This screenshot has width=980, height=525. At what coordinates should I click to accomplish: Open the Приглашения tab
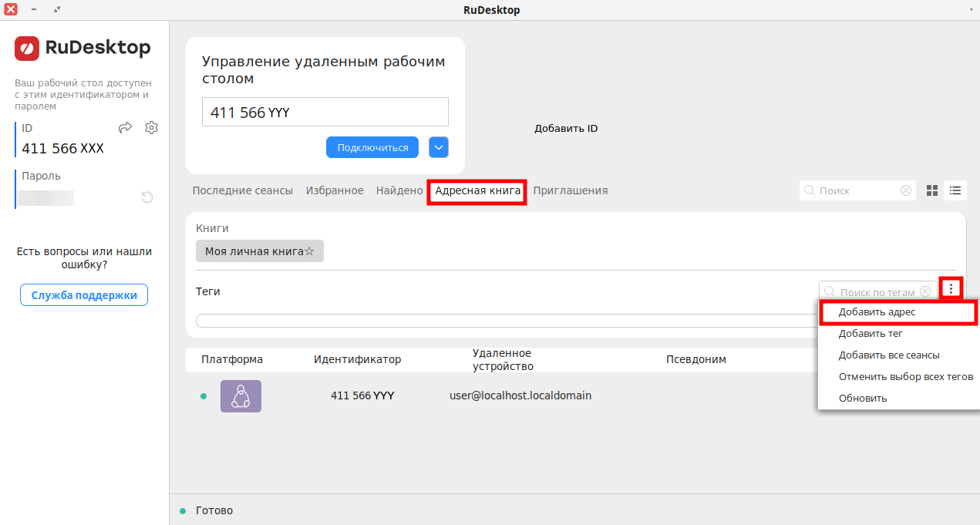click(571, 190)
